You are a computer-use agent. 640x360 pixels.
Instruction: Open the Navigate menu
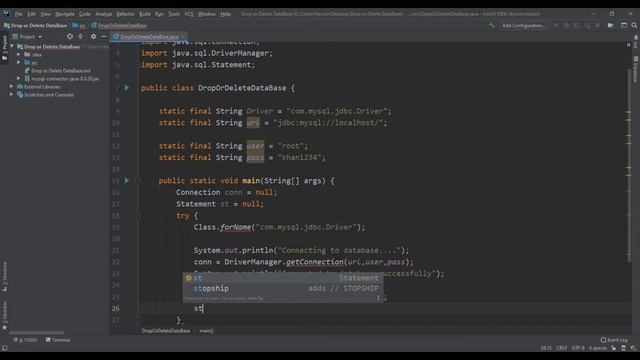point(65,14)
